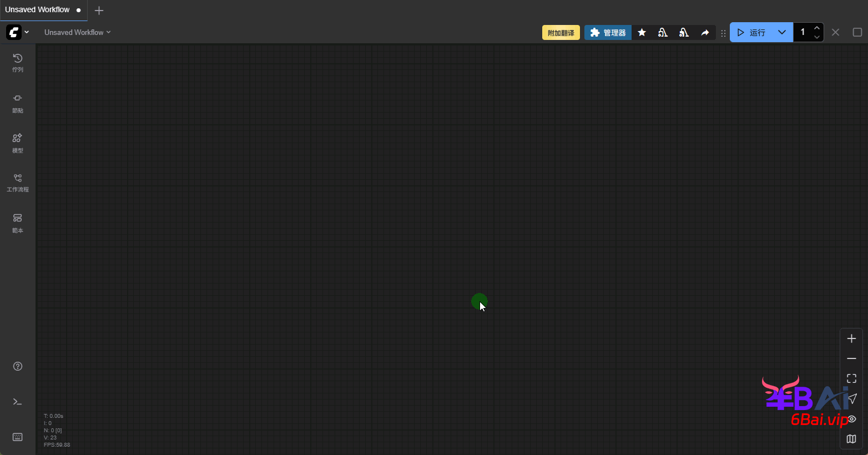The width and height of the screenshot is (868, 455).
Task: Open the queue history sidebar panel
Action: coord(18,63)
